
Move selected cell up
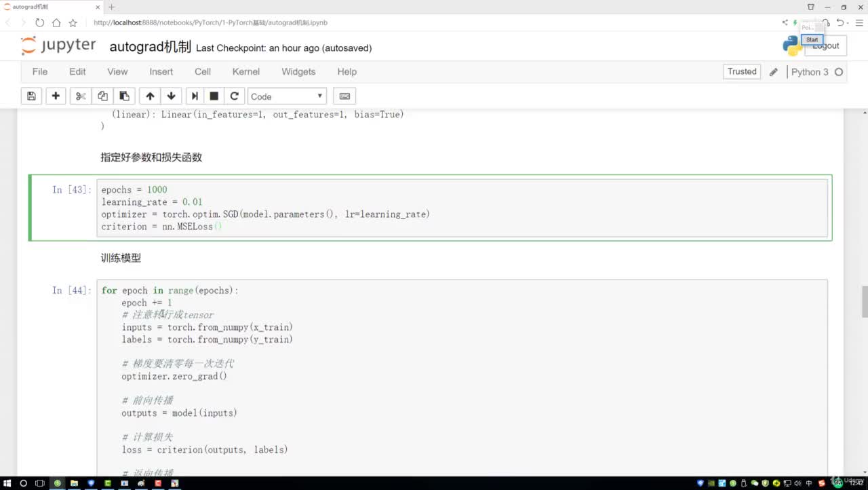point(150,96)
